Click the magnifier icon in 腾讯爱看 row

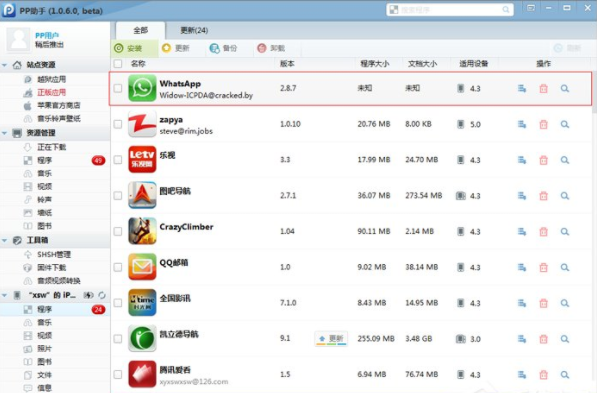coord(565,375)
